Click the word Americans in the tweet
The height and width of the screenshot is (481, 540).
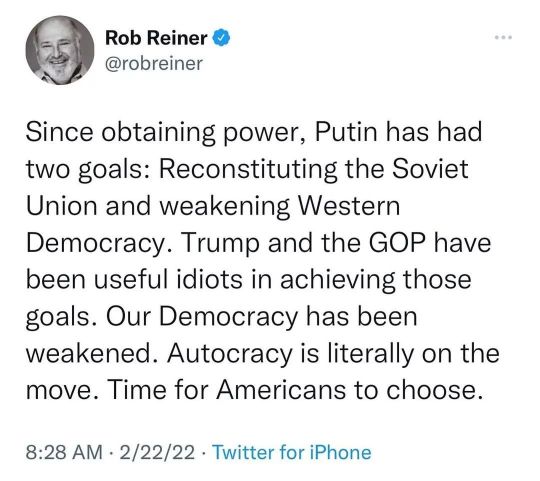281,390
